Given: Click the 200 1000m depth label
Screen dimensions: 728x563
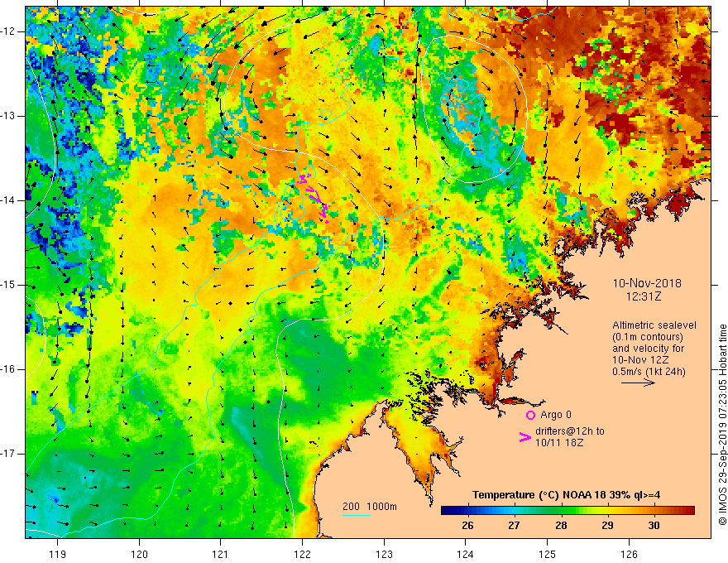Looking at the screenshot, I should (x=370, y=507).
